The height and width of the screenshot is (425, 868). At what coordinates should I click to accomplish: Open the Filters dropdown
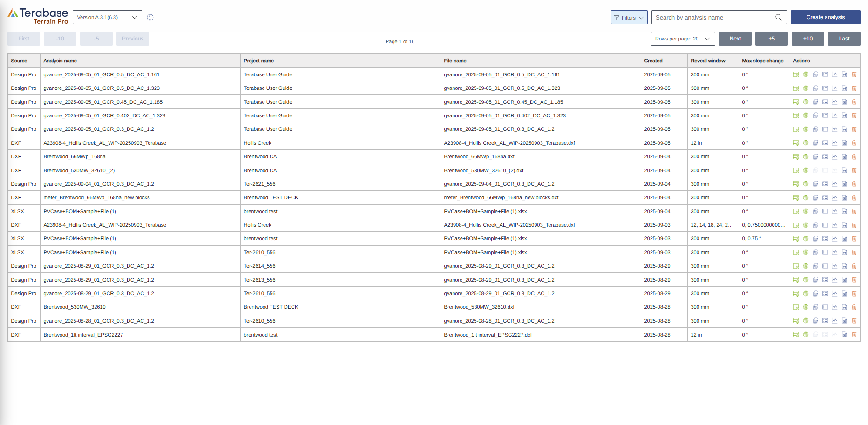[x=629, y=17]
